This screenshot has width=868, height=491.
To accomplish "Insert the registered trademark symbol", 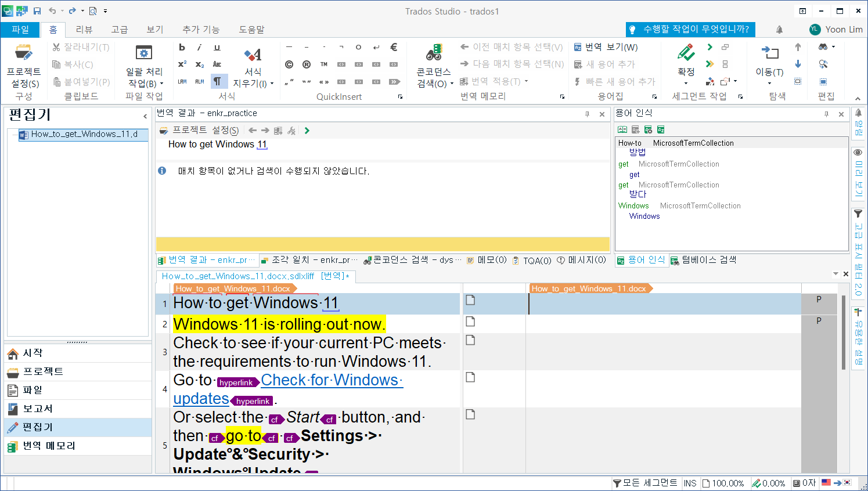I will pos(307,64).
